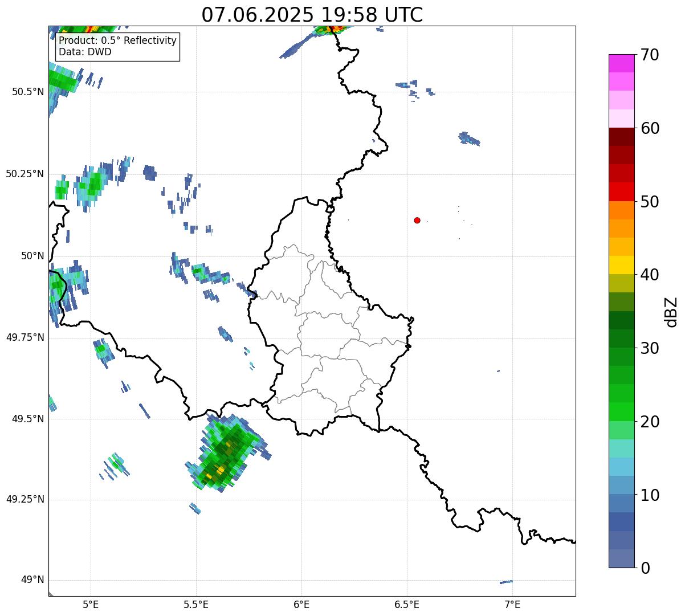Click the 50.5°N latitude label

pos(28,92)
